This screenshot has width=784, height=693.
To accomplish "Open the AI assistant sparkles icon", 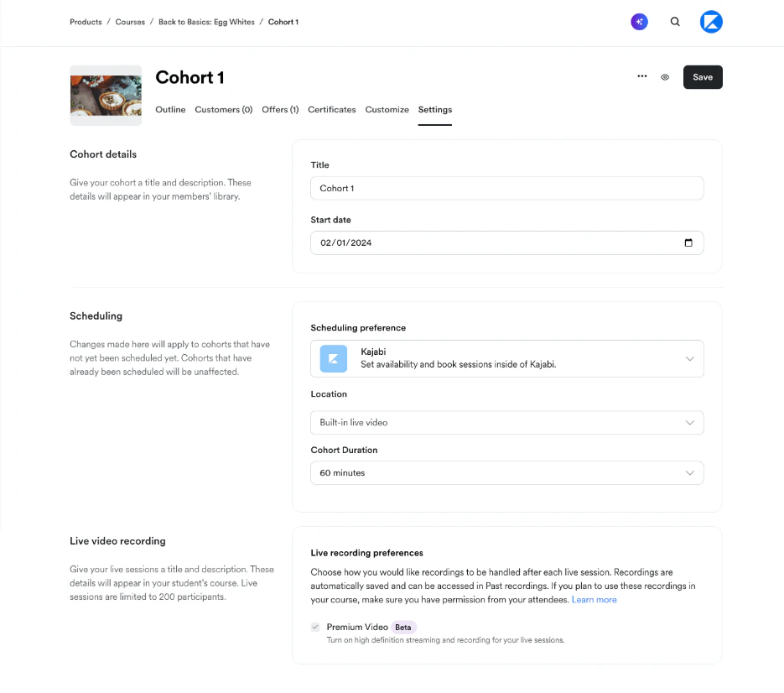I will [639, 21].
